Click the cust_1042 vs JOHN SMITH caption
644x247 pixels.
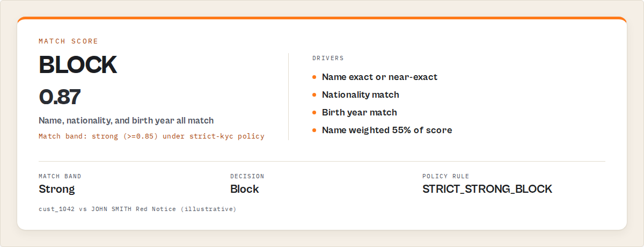pyautogui.click(x=137, y=208)
